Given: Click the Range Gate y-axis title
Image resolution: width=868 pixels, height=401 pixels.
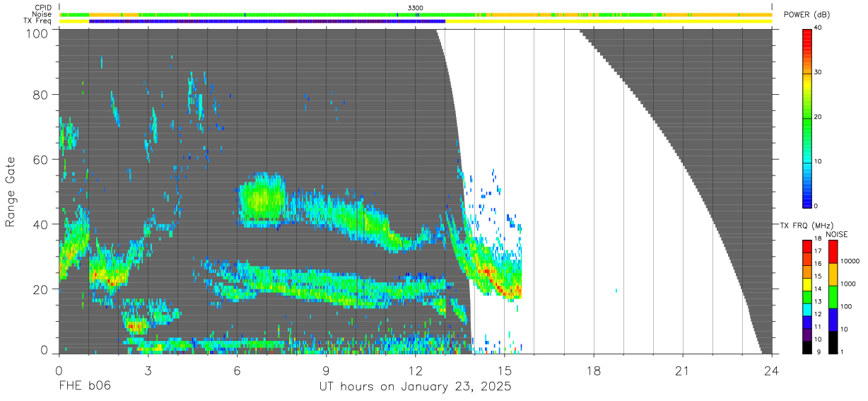Looking at the screenshot, I should (x=11, y=192).
